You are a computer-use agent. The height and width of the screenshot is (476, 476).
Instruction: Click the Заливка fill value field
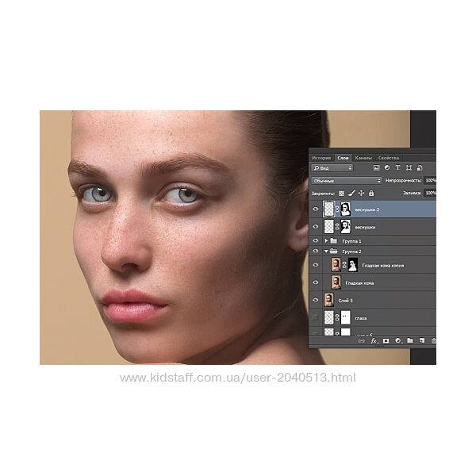click(x=430, y=193)
